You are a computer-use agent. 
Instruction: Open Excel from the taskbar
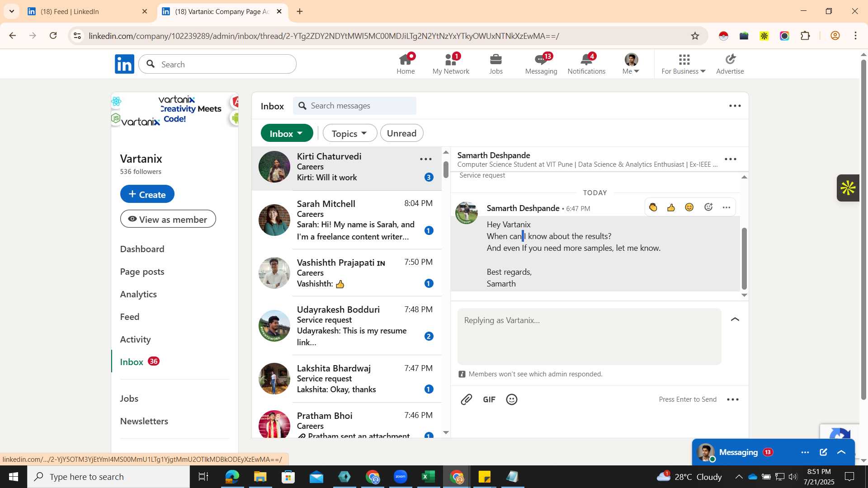[428, 477]
